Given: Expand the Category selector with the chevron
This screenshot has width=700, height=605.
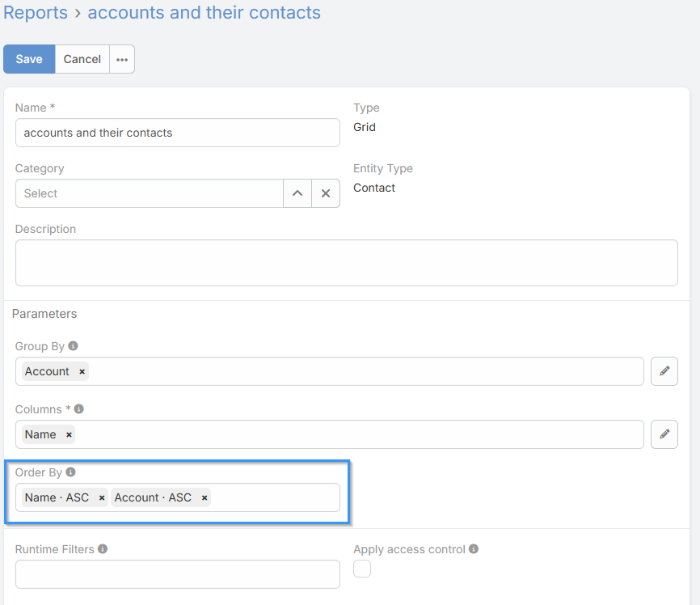Looking at the screenshot, I should [297, 193].
